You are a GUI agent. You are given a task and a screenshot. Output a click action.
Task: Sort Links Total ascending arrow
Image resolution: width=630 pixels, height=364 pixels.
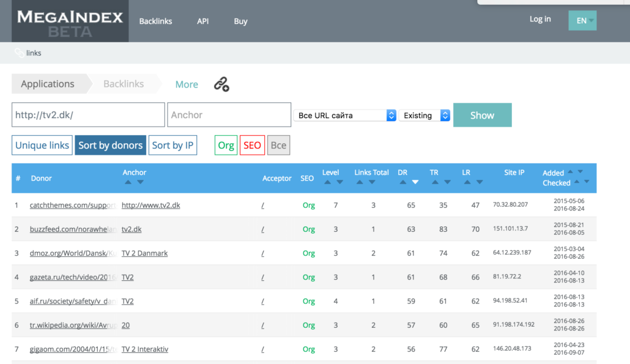pos(360,182)
